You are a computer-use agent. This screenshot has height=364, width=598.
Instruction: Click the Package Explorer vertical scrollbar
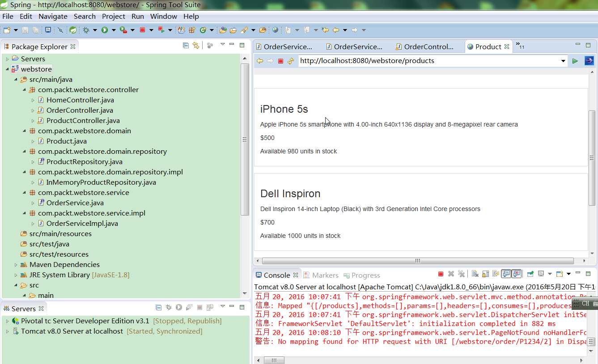click(x=245, y=139)
